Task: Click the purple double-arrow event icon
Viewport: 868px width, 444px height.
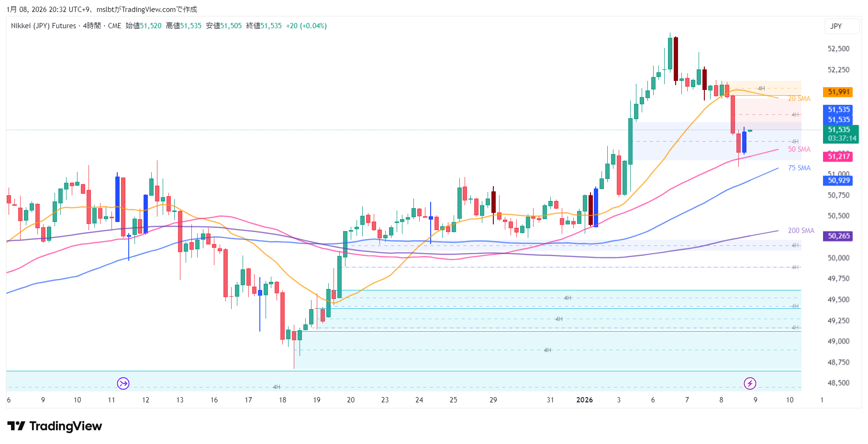Action: click(x=123, y=383)
